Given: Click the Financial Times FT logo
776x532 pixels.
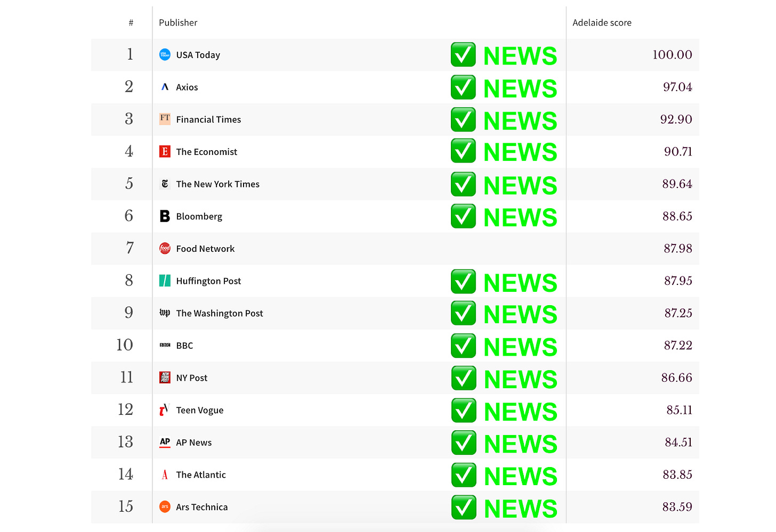Looking at the screenshot, I should [165, 119].
